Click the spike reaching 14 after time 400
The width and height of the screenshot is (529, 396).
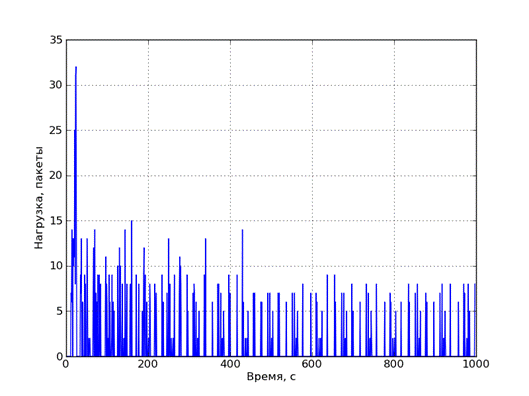point(242,230)
